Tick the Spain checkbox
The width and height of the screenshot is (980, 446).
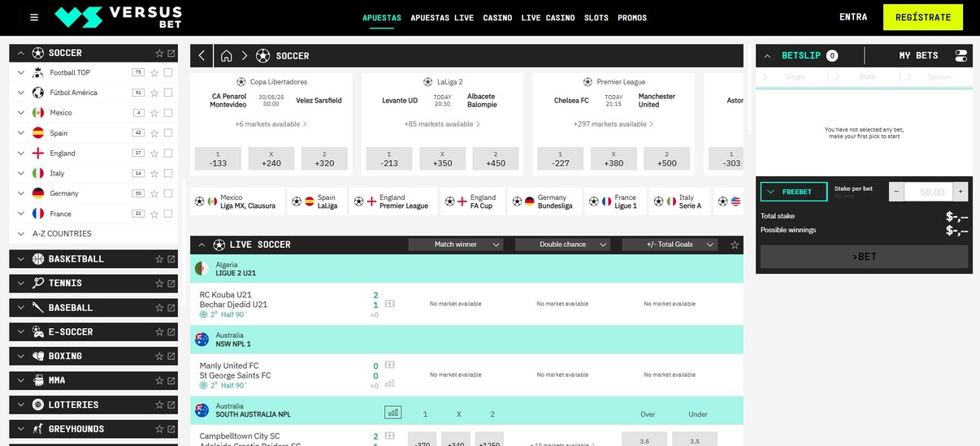(168, 132)
